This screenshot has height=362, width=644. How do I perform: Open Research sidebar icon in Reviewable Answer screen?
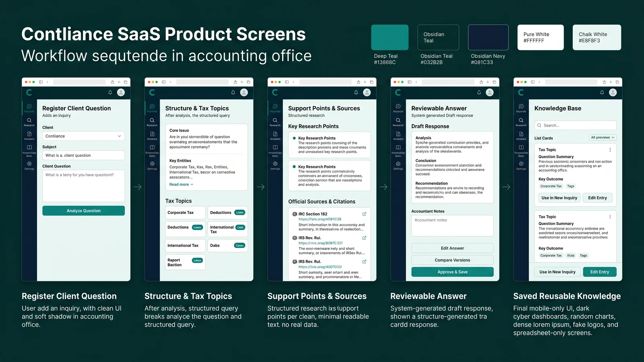pos(398,122)
